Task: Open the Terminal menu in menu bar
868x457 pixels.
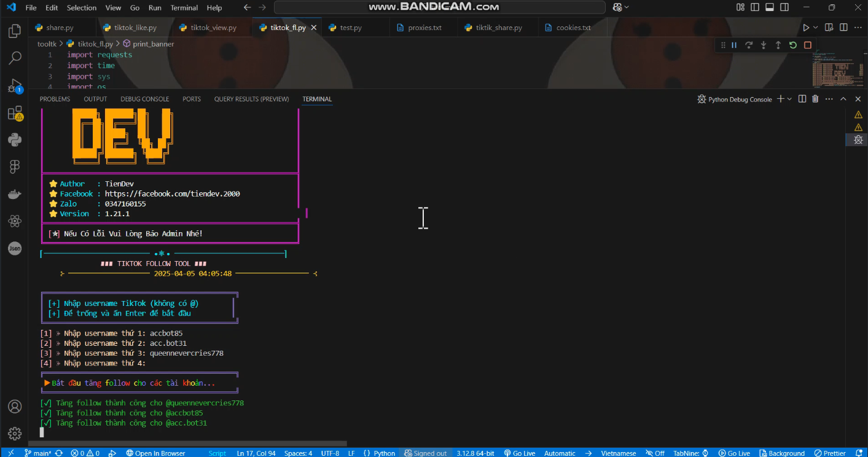Action: (x=184, y=8)
